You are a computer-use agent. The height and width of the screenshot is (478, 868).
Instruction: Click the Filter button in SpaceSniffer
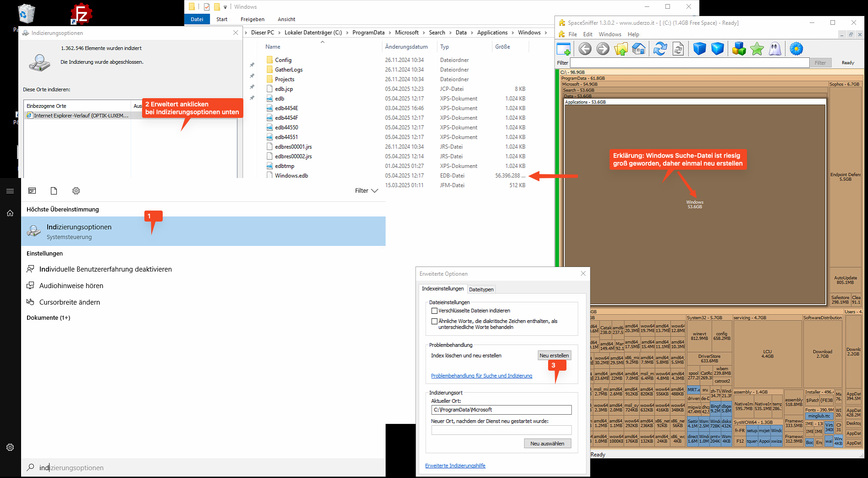tap(820, 63)
